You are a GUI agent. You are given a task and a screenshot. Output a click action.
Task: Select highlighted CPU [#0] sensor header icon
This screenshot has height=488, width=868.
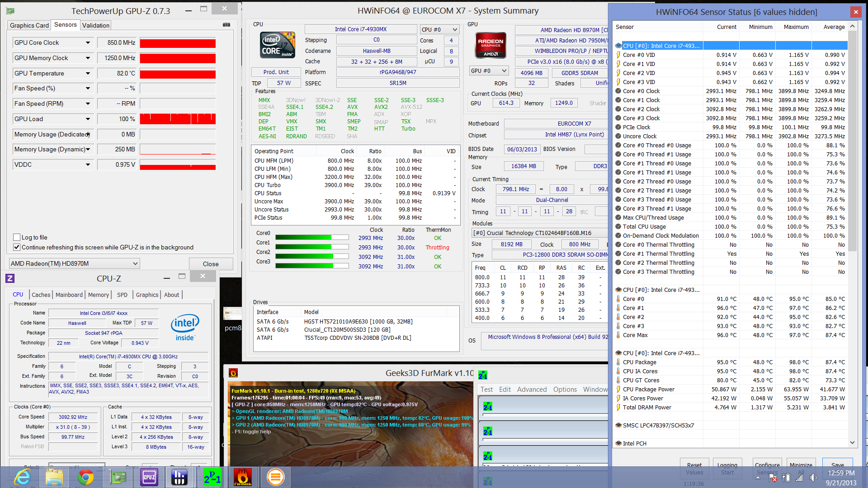coord(618,46)
